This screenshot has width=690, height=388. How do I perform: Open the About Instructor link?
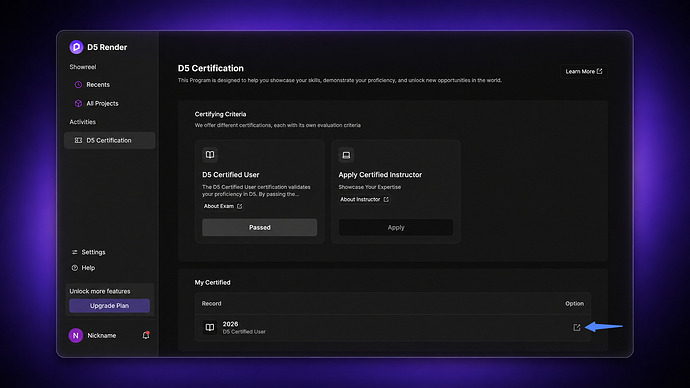[364, 199]
